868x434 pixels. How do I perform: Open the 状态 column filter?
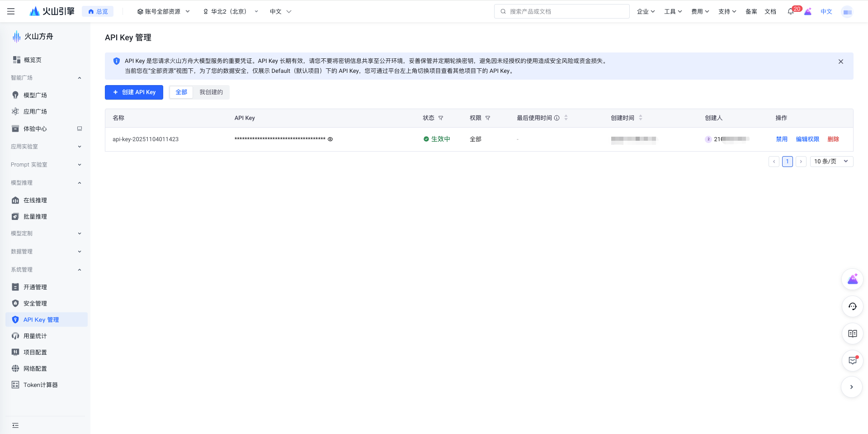tap(440, 118)
